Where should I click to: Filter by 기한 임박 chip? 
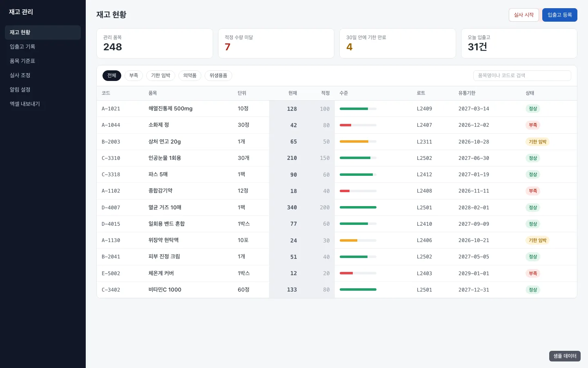[x=160, y=76]
